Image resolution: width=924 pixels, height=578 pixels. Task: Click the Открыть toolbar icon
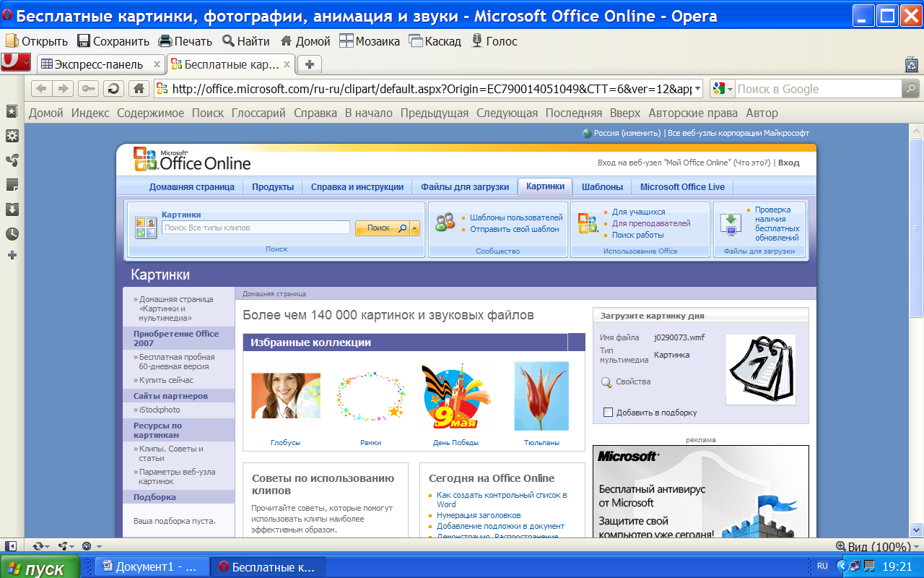[x=12, y=41]
